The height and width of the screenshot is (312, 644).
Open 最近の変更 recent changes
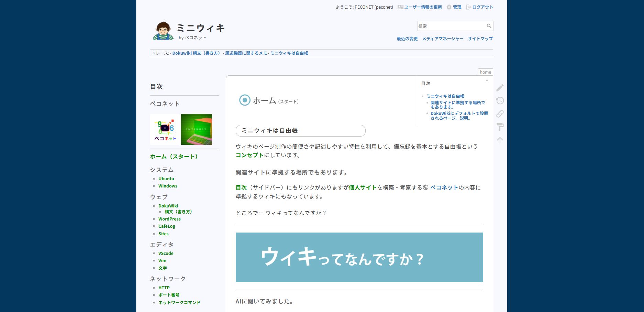pos(407,39)
